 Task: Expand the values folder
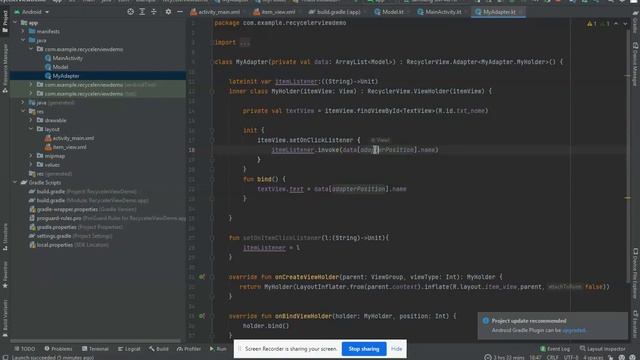(31, 164)
